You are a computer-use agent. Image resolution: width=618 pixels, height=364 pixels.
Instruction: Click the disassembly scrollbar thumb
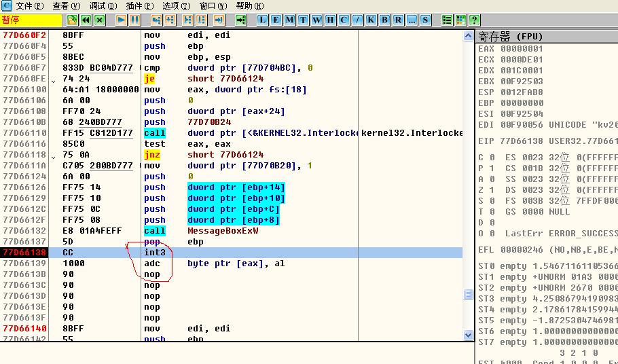point(468,294)
